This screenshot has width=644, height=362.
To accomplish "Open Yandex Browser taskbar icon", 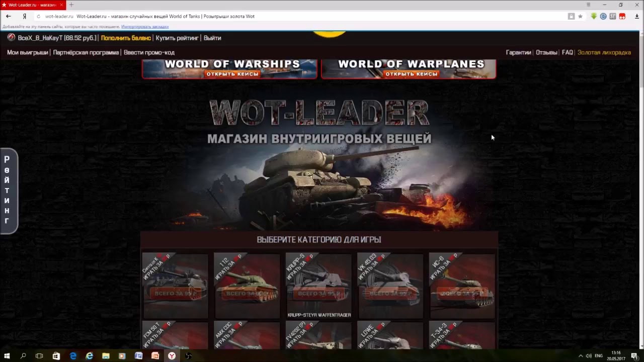I will click(172, 355).
